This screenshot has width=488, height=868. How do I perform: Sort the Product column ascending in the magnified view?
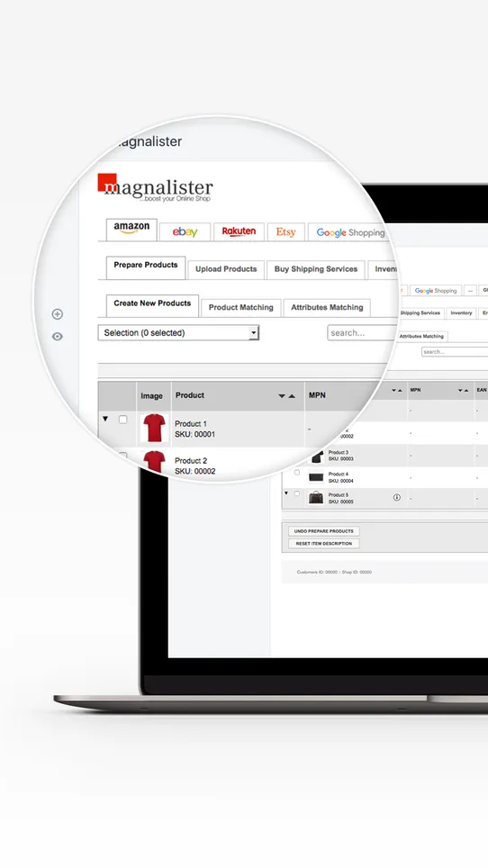coord(292,396)
